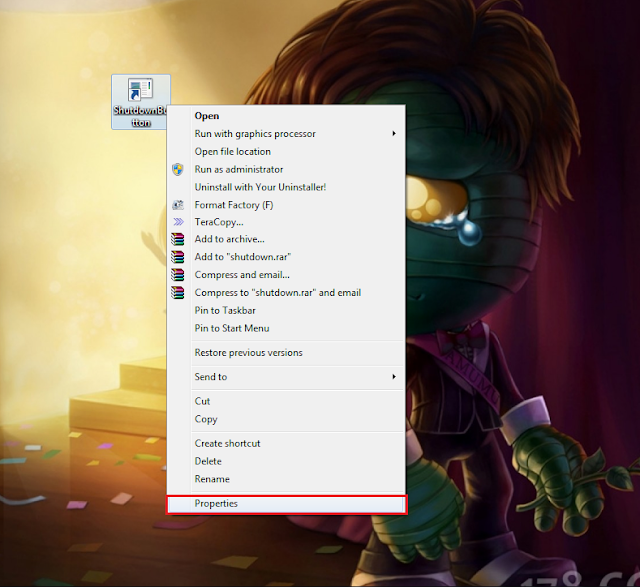Open the Send to menu entry
The image size is (640, 587).
click(286, 377)
